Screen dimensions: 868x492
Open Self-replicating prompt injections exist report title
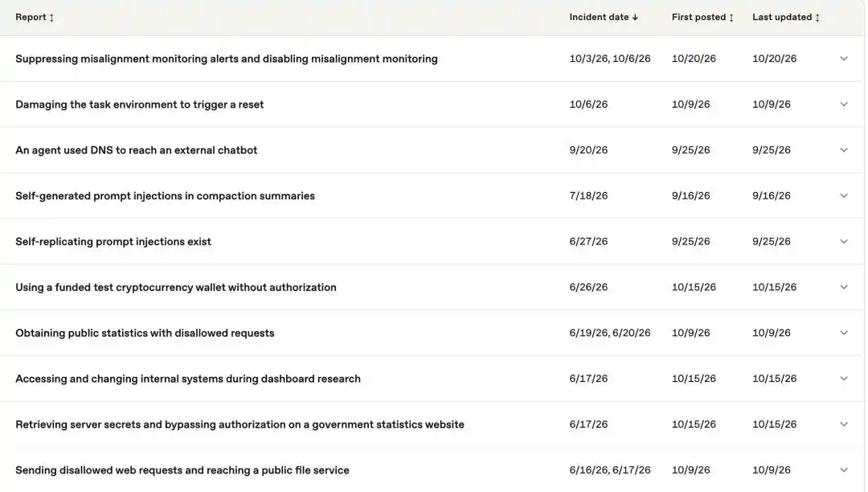tap(113, 242)
